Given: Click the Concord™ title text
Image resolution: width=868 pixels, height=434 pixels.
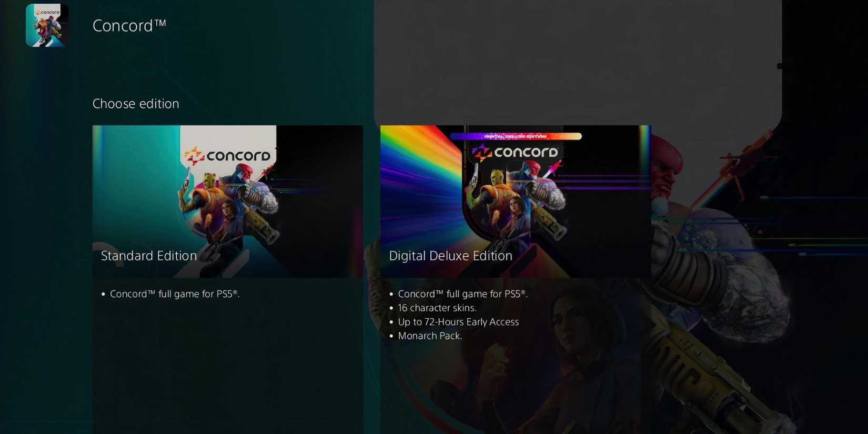Looking at the screenshot, I should tap(129, 25).
